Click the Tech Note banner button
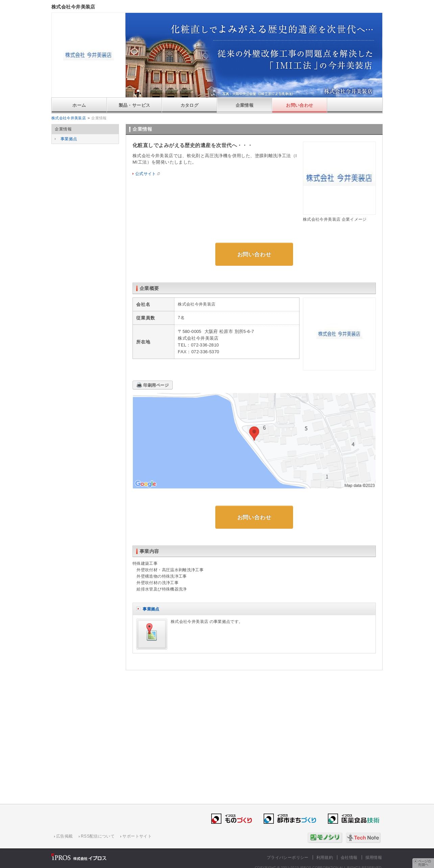 [x=363, y=838]
